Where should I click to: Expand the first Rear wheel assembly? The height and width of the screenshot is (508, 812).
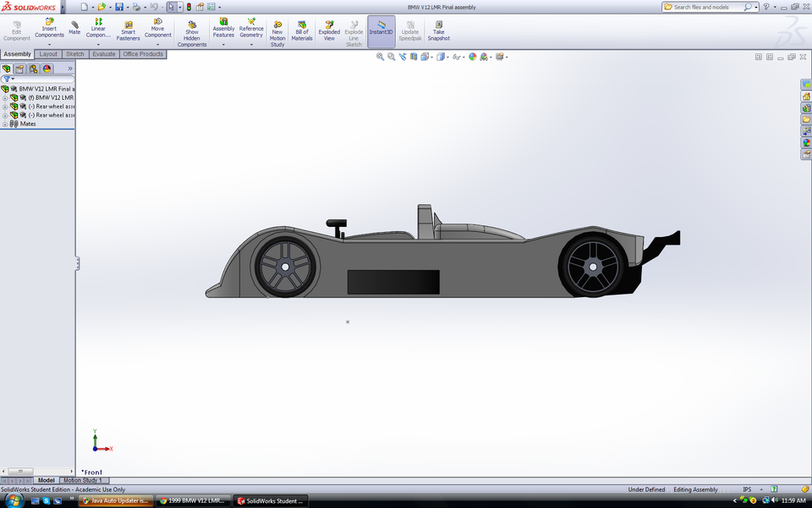pos(5,107)
